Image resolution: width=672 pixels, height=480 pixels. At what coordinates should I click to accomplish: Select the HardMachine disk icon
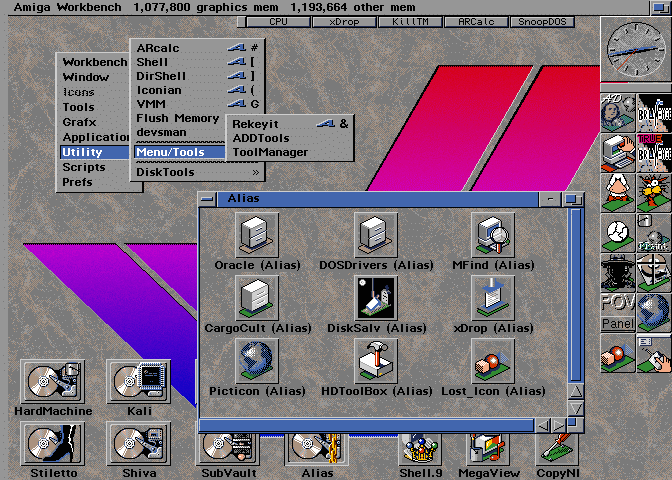click(53, 381)
